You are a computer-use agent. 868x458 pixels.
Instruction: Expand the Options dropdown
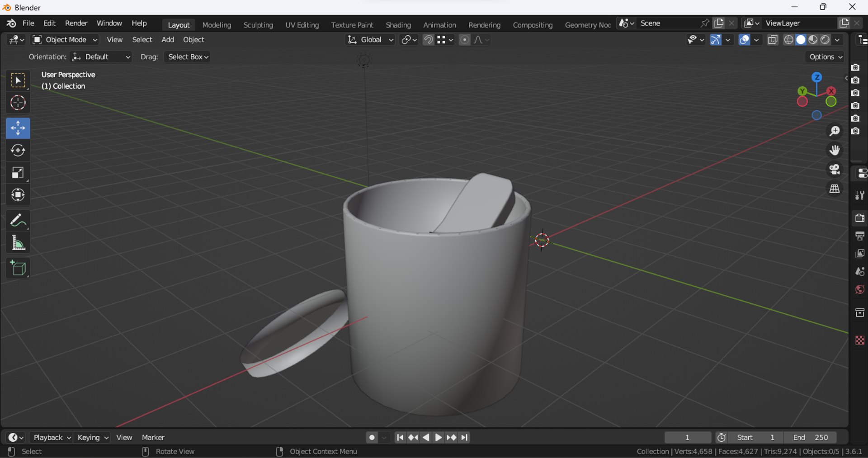826,57
